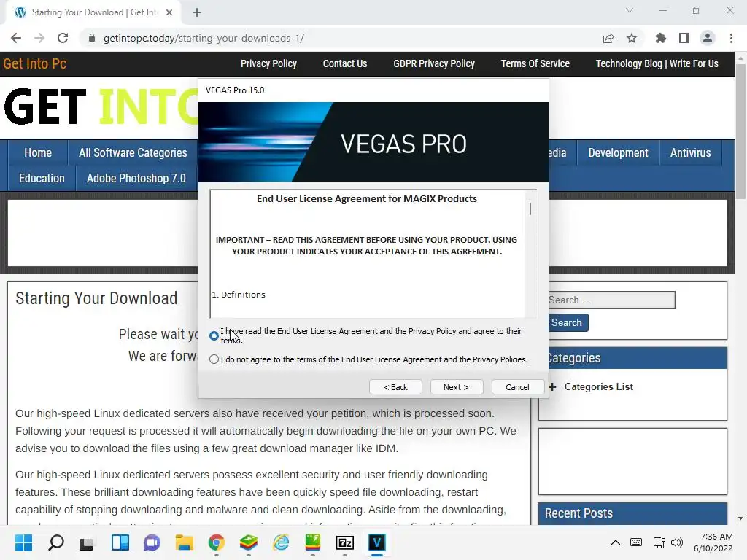Click the Next button in VEGAS installer
747x560 pixels.
(x=457, y=387)
